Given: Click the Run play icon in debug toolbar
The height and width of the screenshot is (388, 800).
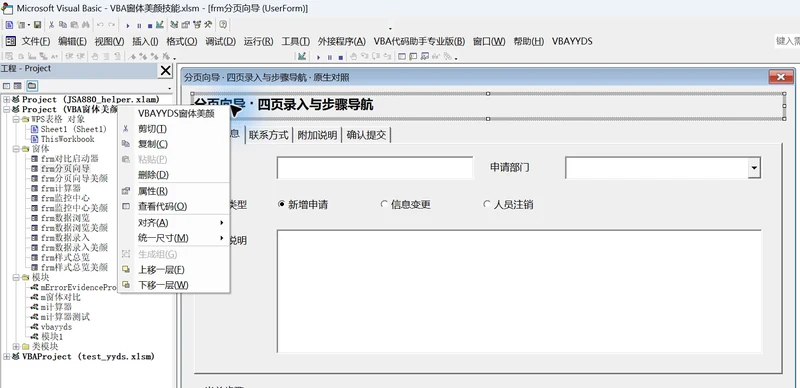Looking at the screenshot, I should click(318, 57).
